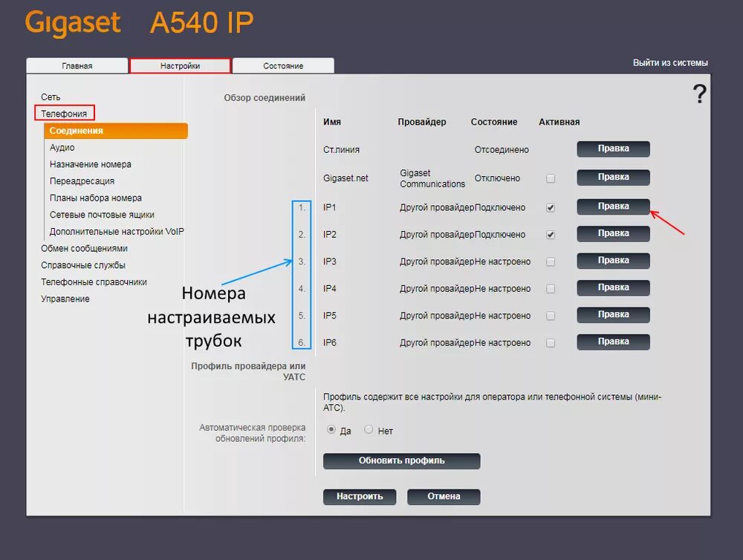This screenshot has width=743, height=560.
Task: Enable IP5 active checkbox
Action: pyautogui.click(x=550, y=316)
